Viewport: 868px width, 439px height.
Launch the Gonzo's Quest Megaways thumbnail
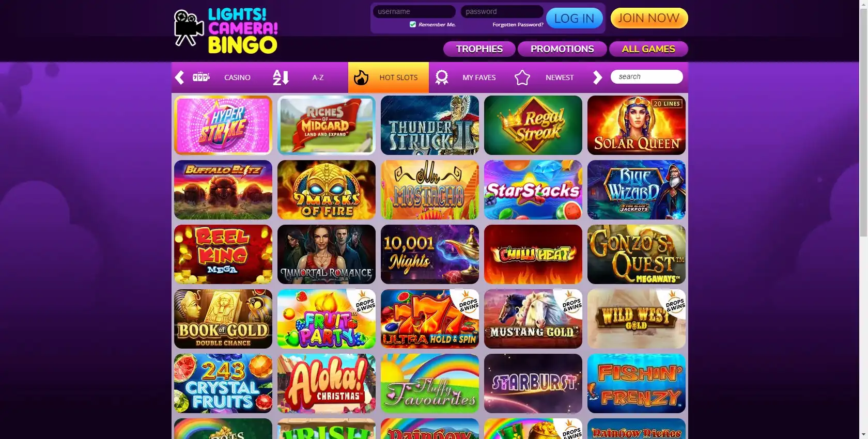(637, 254)
